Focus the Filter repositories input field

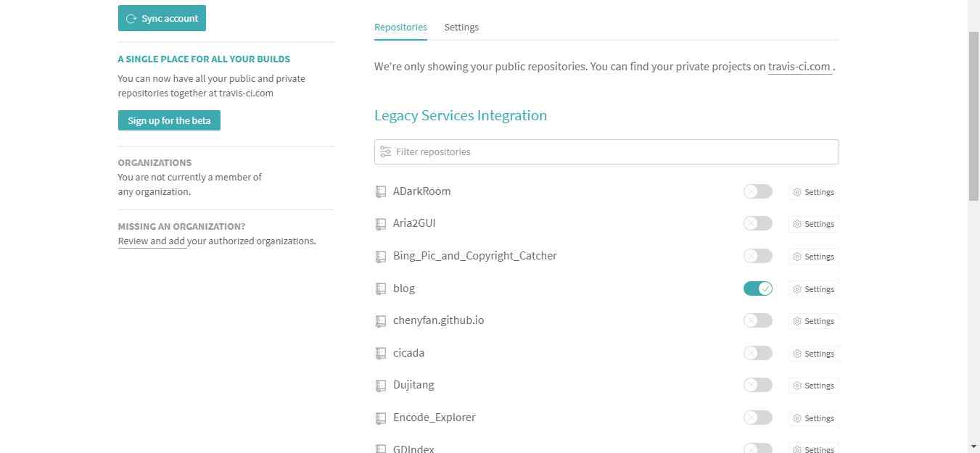coord(606,151)
